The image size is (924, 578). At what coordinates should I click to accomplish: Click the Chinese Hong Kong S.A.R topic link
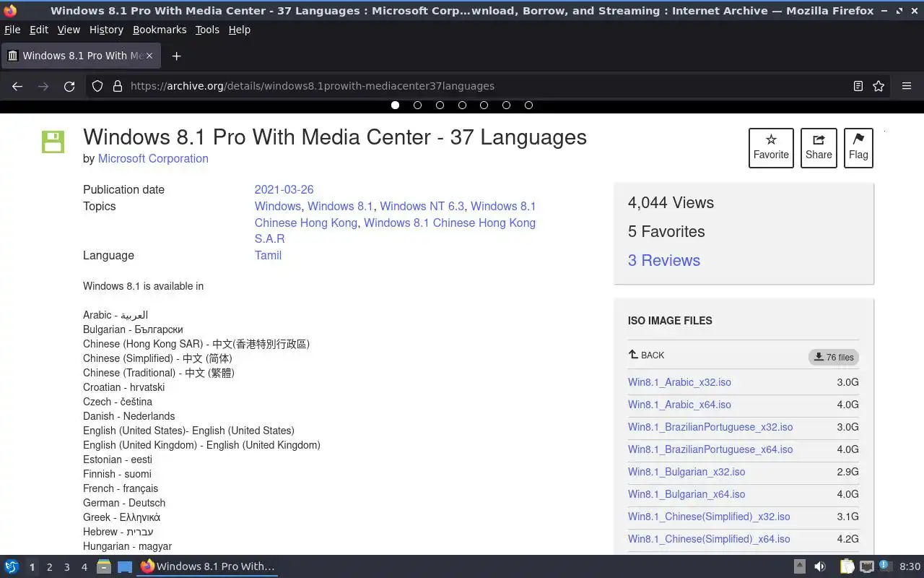(395, 230)
